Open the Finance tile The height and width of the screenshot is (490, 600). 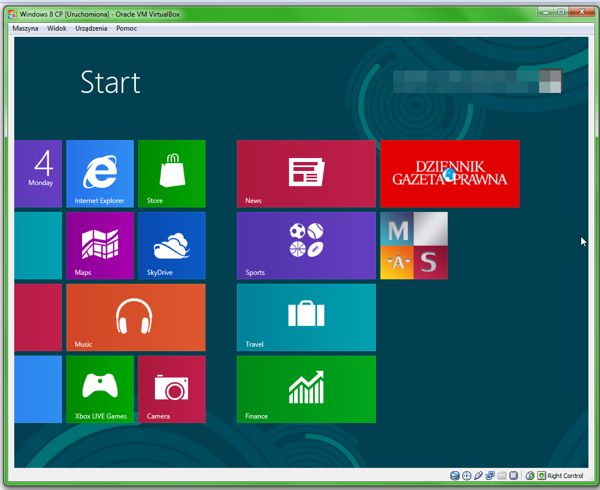(x=306, y=389)
